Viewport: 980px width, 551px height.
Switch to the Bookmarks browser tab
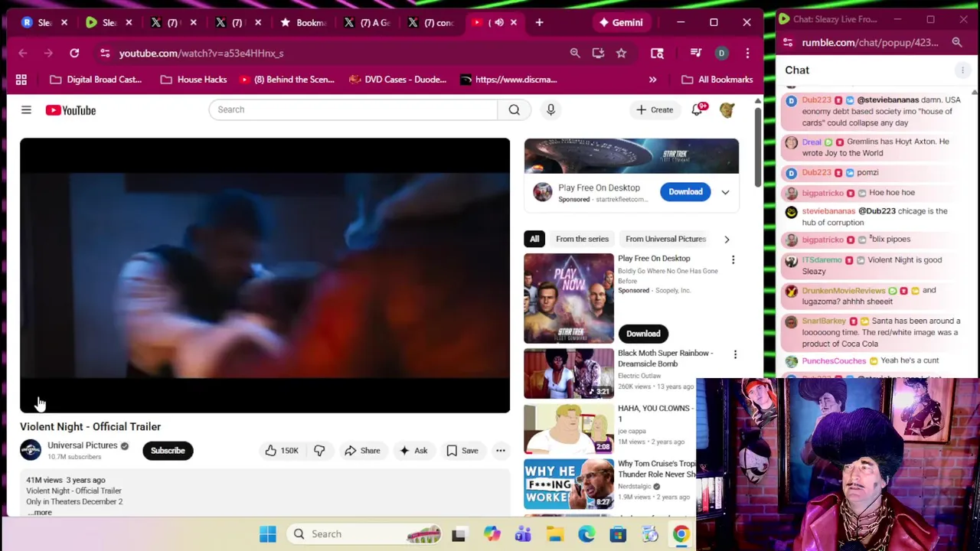tap(303, 22)
